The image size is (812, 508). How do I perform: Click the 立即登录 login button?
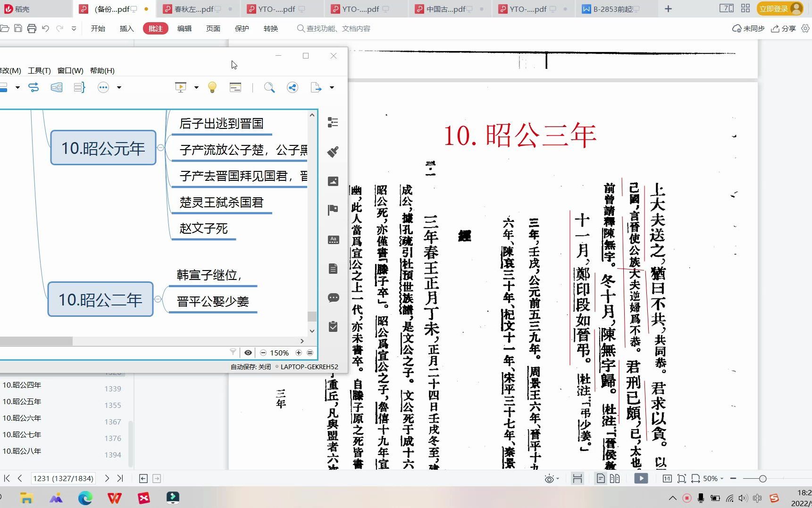pos(779,8)
